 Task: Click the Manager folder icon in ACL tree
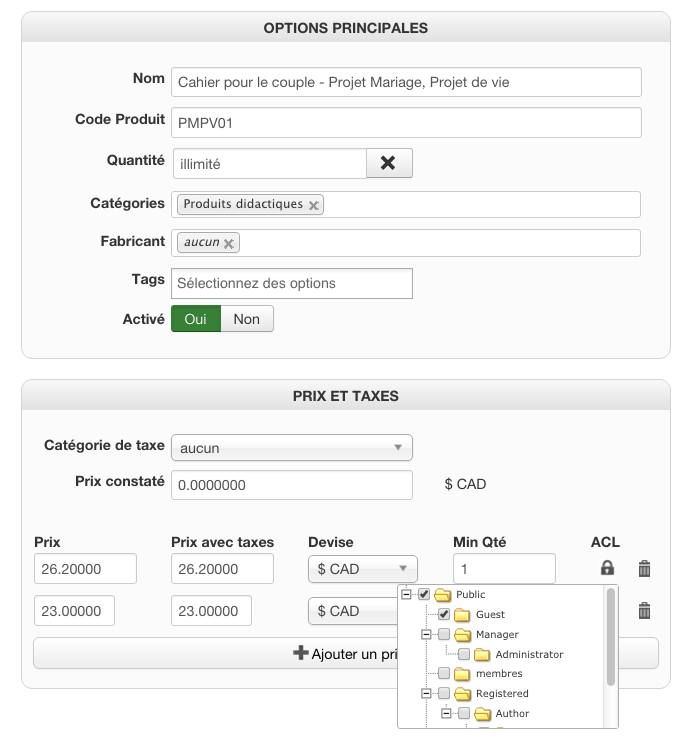(463, 634)
